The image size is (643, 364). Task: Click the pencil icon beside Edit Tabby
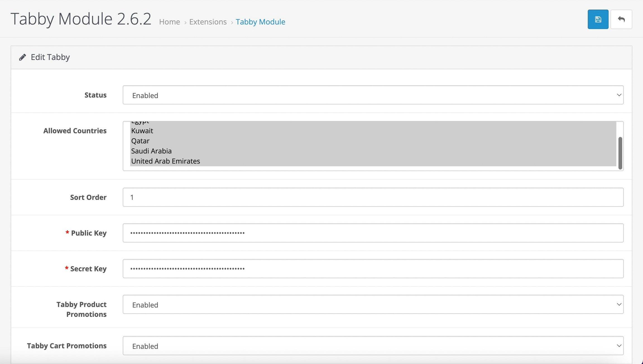click(22, 57)
